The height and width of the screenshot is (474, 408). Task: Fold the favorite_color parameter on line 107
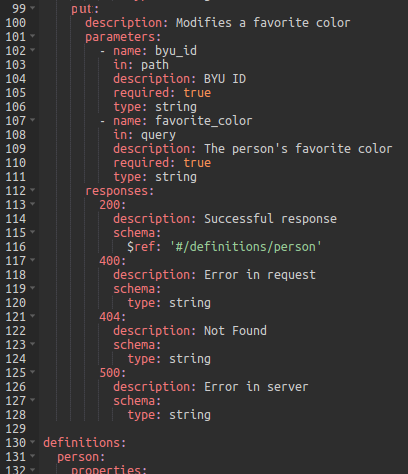tap(32, 119)
